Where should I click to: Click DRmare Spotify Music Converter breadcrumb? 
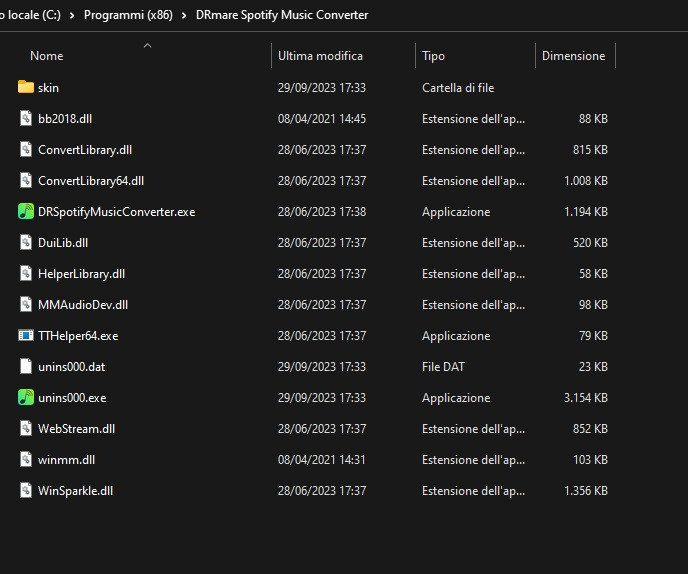(282, 15)
